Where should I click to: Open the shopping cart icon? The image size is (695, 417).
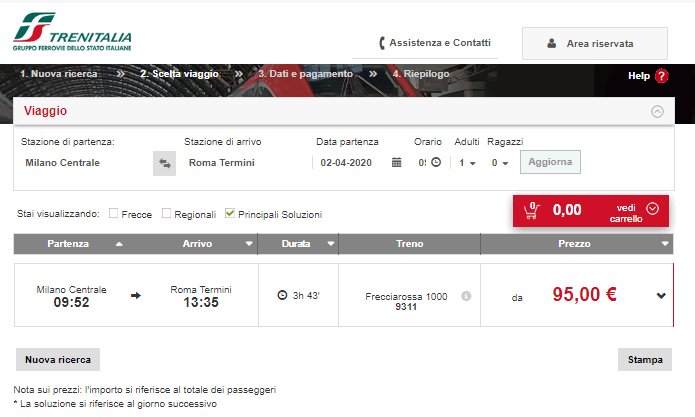[532, 209]
